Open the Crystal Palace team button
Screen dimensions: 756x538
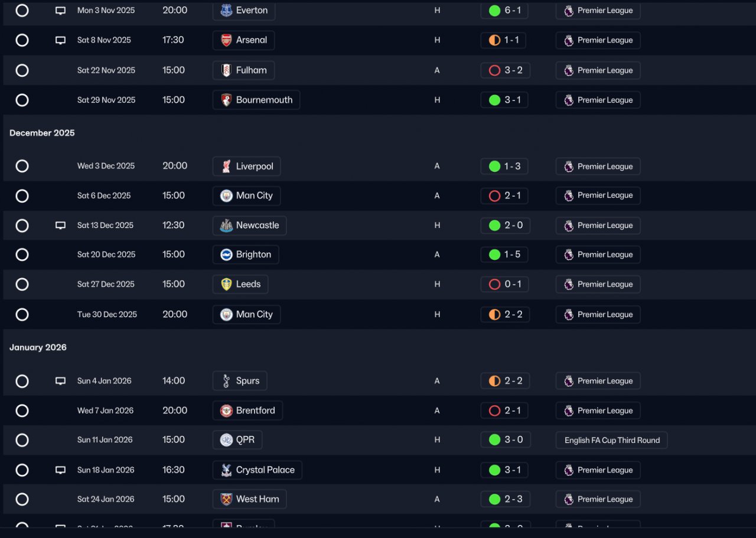258,470
